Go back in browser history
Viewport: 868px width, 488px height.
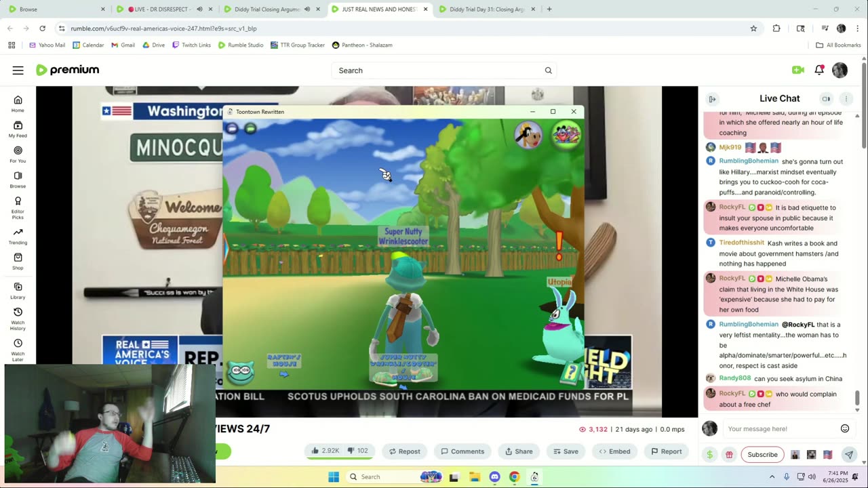click(9, 28)
